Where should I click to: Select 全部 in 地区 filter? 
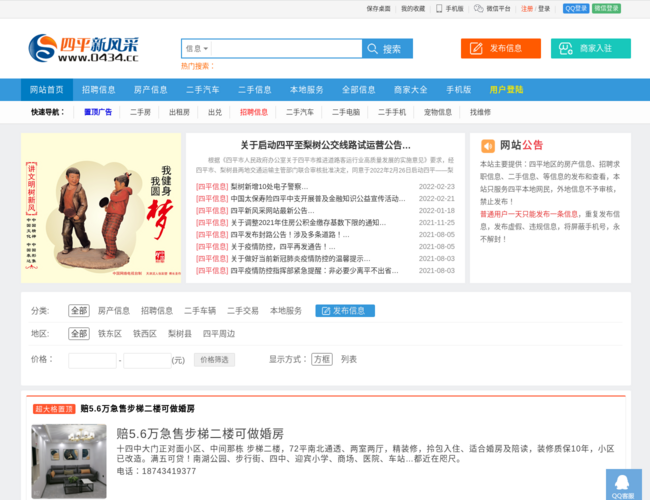[x=79, y=334]
